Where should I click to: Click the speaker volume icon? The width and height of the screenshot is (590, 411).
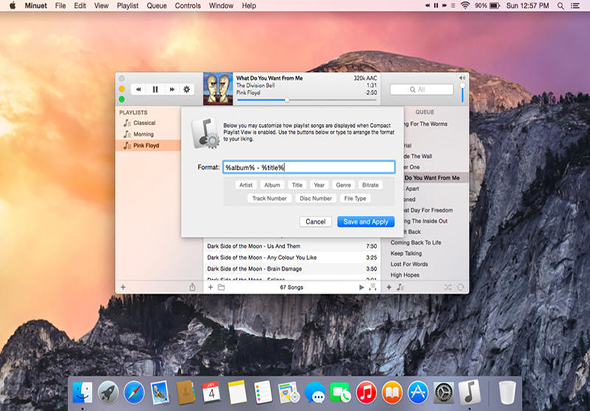[x=462, y=78]
